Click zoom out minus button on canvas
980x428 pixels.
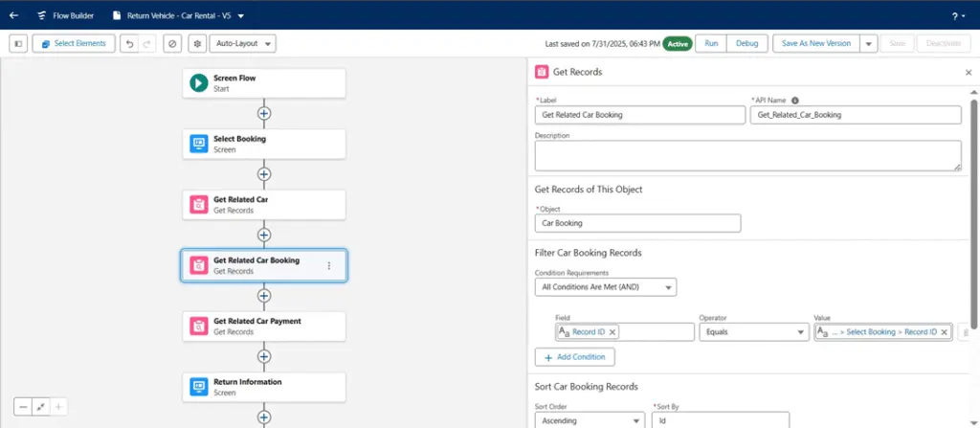pyautogui.click(x=23, y=407)
